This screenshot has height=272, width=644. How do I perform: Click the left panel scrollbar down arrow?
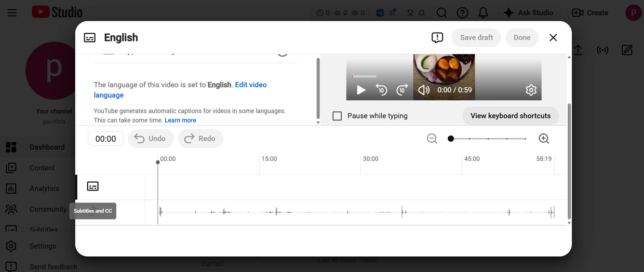[318, 123]
